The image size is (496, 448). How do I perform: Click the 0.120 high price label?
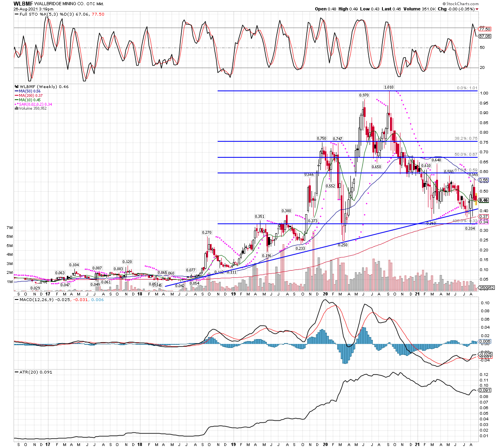[127, 262]
